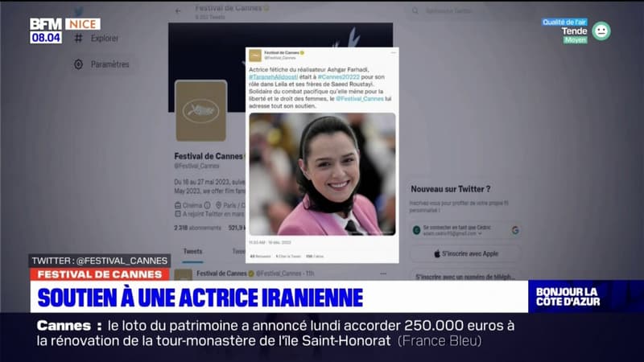Expand the Google account chevron
Screen dimensions: 644x362
click(x=480, y=233)
